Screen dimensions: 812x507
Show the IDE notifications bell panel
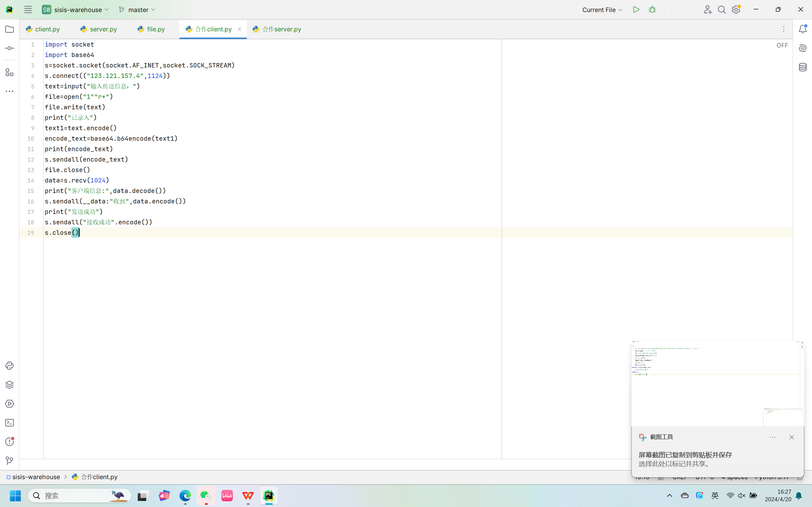(802, 29)
